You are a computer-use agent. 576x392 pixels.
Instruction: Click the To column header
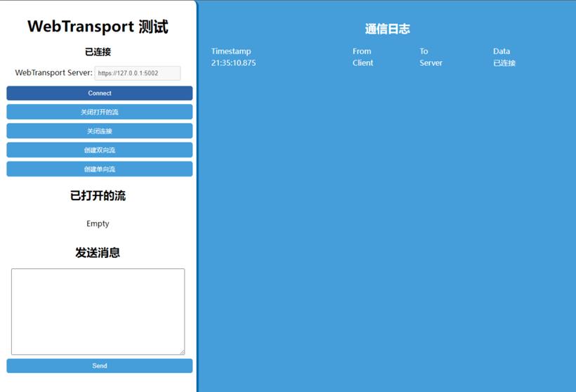[424, 51]
